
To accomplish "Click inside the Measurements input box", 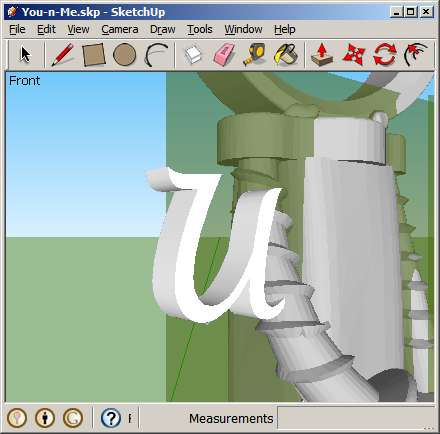I will click(356, 418).
